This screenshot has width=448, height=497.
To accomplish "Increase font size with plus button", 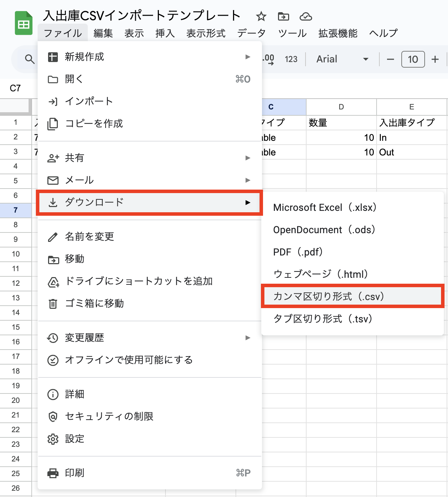I will (x=435, y=59).
